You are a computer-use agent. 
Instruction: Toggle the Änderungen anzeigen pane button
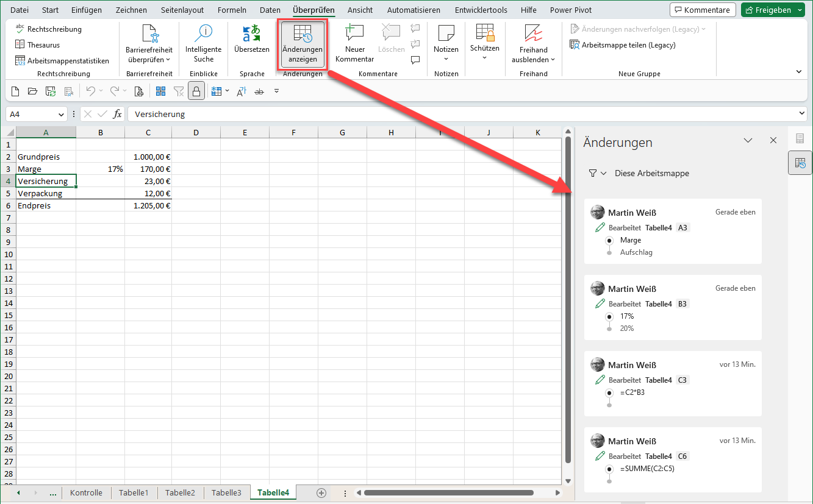coord(303,44)
